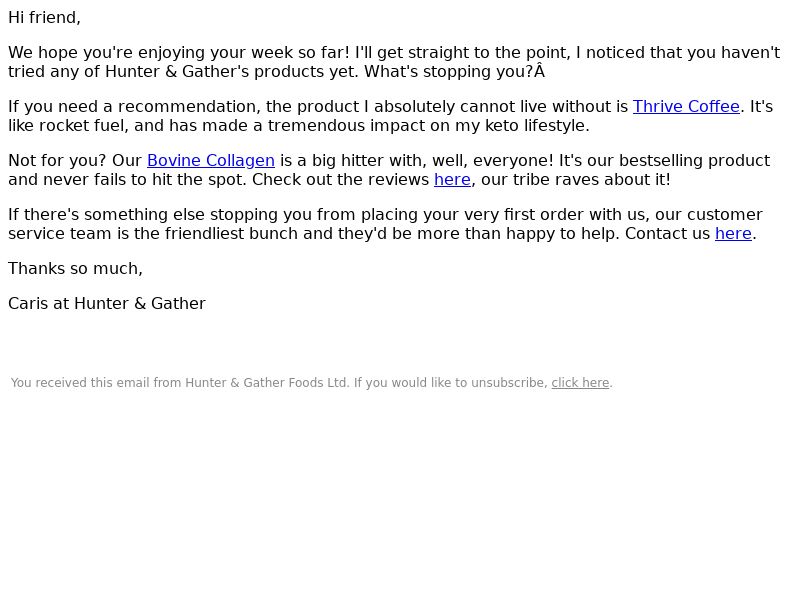The height and width of the screenshot is (600, 800).
Task: Click the phrase 'like rocket fuel'
Action: (x=67, y=126)
